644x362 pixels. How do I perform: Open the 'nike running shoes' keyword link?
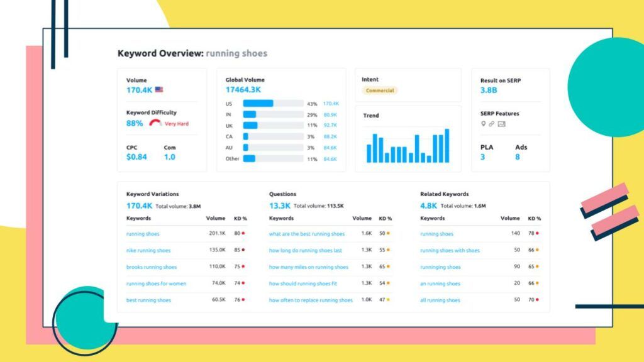(x=148, y=250)
